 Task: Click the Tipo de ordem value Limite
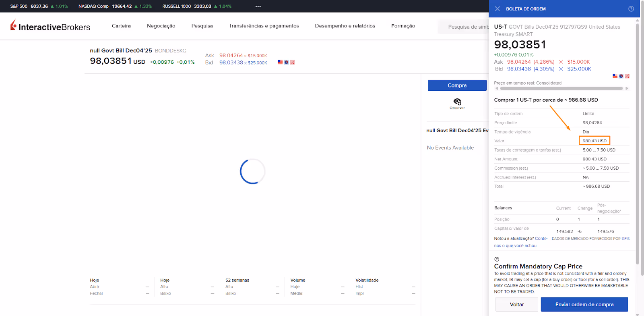pyautogui.click(x=588, y=114)
